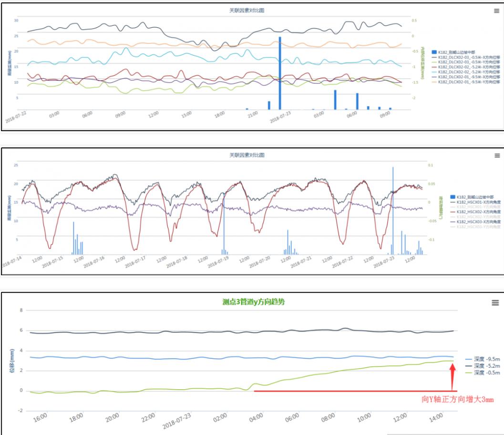Click the middle chart title 关联因素对比图

click(247, 155)
